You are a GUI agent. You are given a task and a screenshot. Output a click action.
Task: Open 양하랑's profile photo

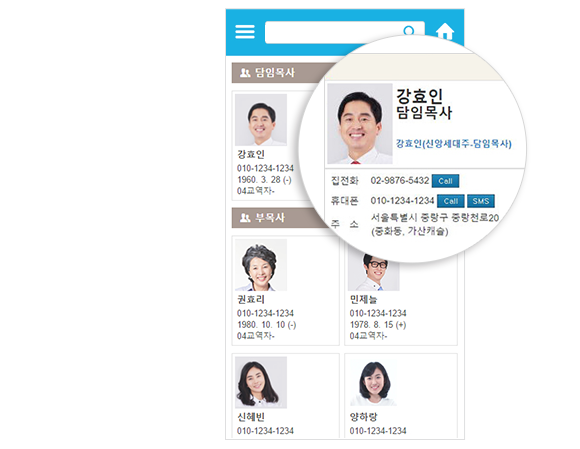pos(374,382)
